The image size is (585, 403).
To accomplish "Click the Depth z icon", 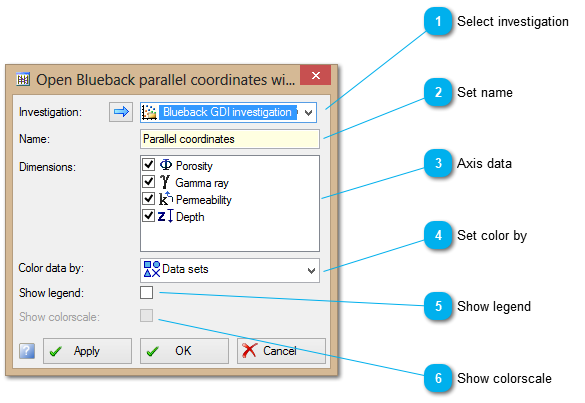I will pyautogui.click(x=165, y=216).
